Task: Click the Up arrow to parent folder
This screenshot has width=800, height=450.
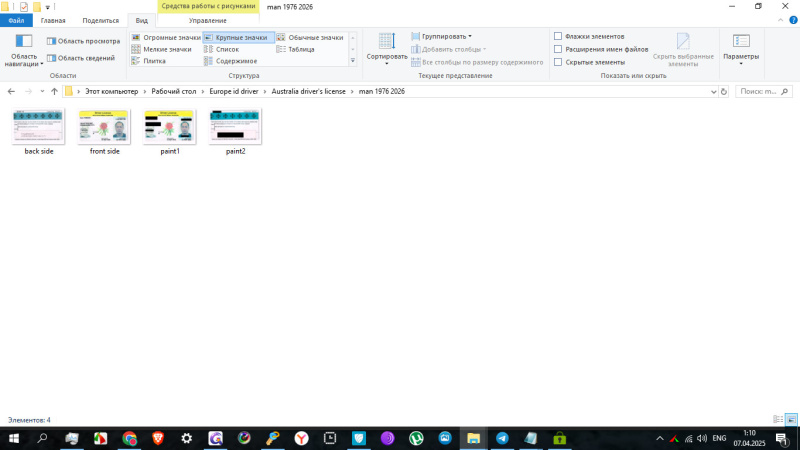Action: click(54, 91)
